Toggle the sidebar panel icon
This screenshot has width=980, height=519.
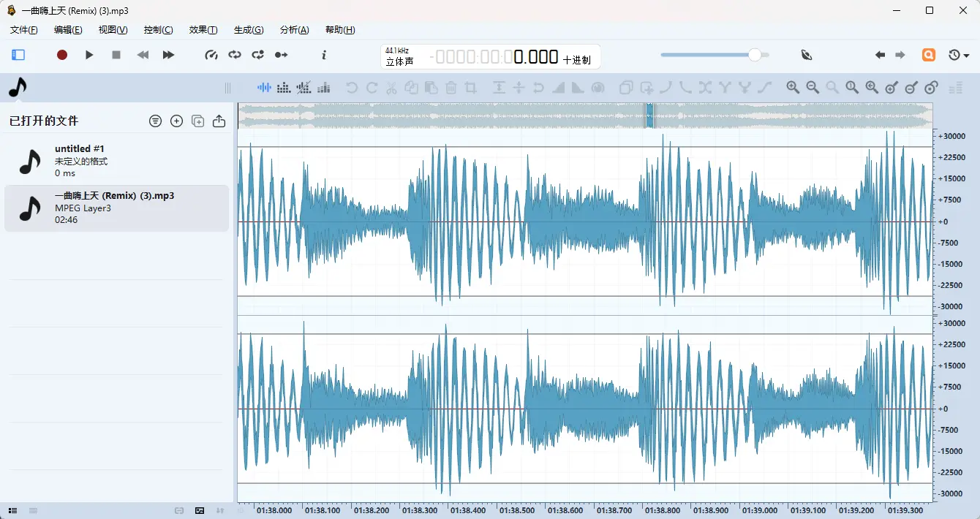click(x=18, y=55)
